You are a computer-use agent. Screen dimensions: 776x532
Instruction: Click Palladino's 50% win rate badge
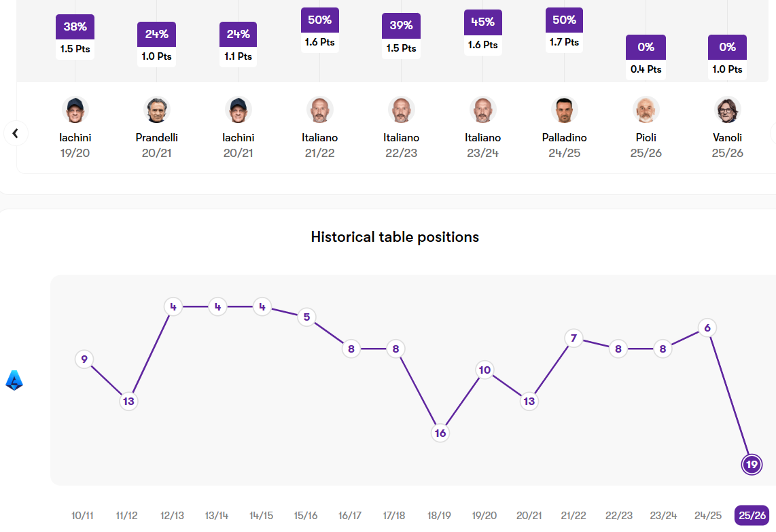(564, 20)
